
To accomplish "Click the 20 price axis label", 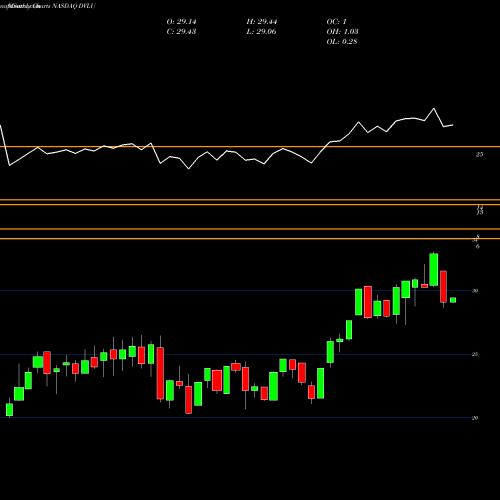I will click(x=475, y=418).
